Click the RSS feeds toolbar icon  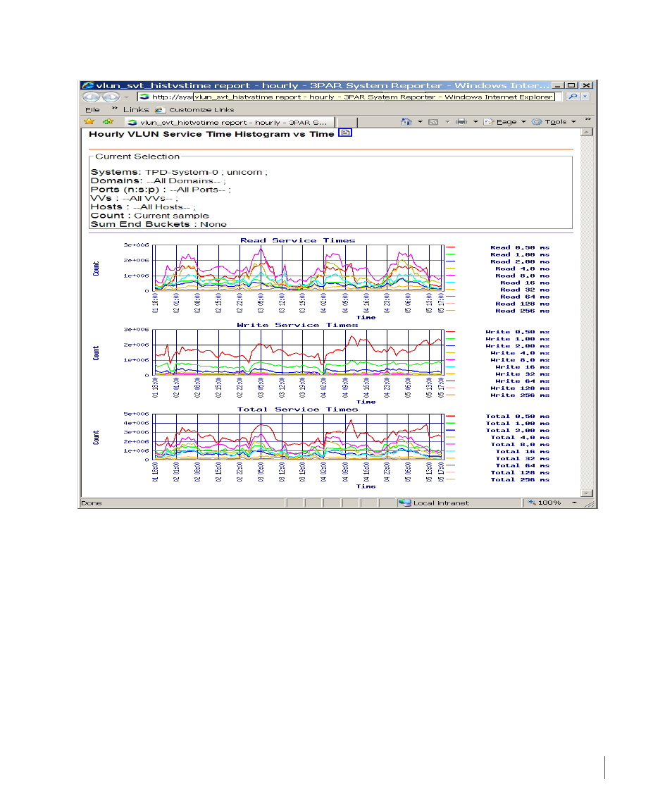(433, 122)
